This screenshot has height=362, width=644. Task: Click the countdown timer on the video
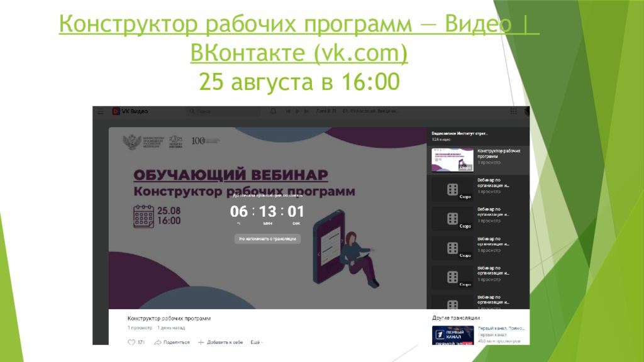(x=267, y=212)
